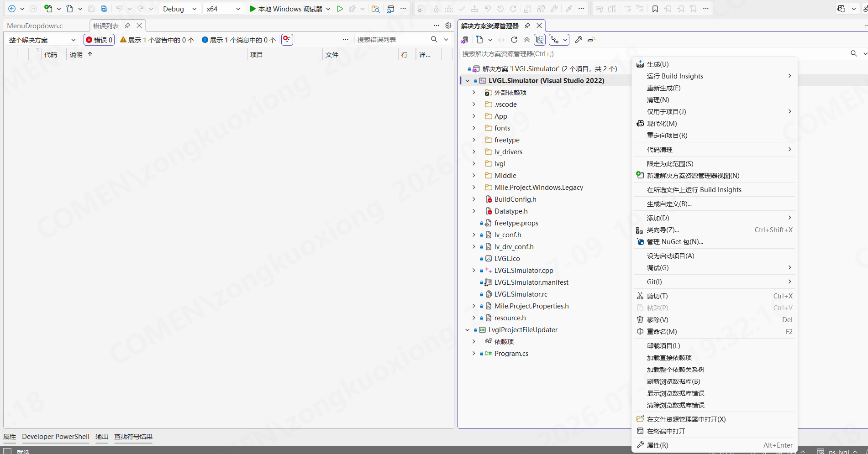Screen dimensions: 868x454
Task: Collapse the LvglProjectFileUpdater project
Action: coord(467,330)
